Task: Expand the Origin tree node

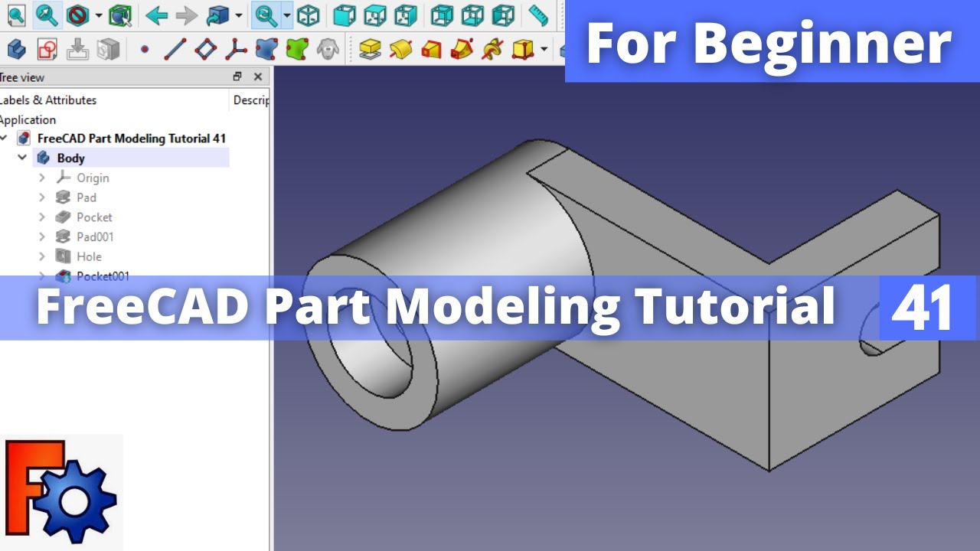Action: pos(42,178)
